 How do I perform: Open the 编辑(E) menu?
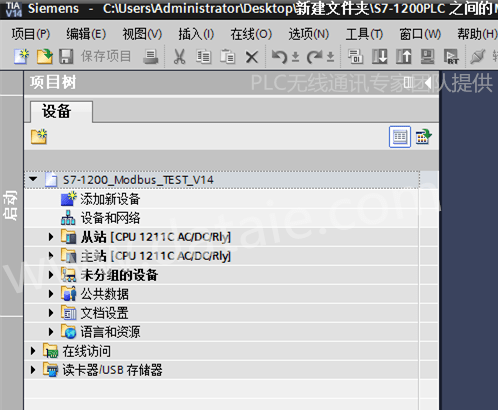click(86, 34)
